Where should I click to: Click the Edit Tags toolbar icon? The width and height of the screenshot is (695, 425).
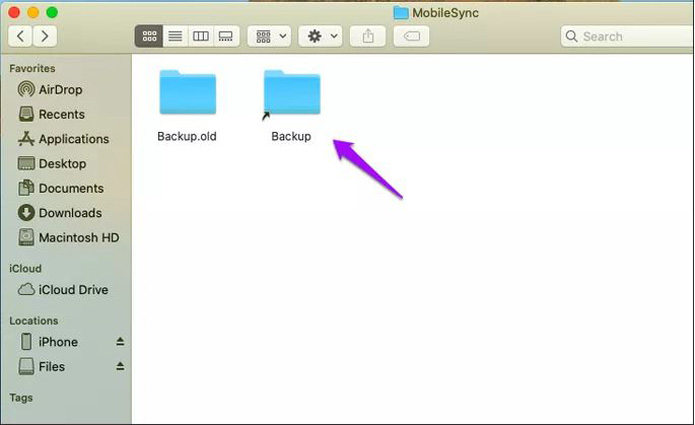pyautogui.click(x=411, y=36)
